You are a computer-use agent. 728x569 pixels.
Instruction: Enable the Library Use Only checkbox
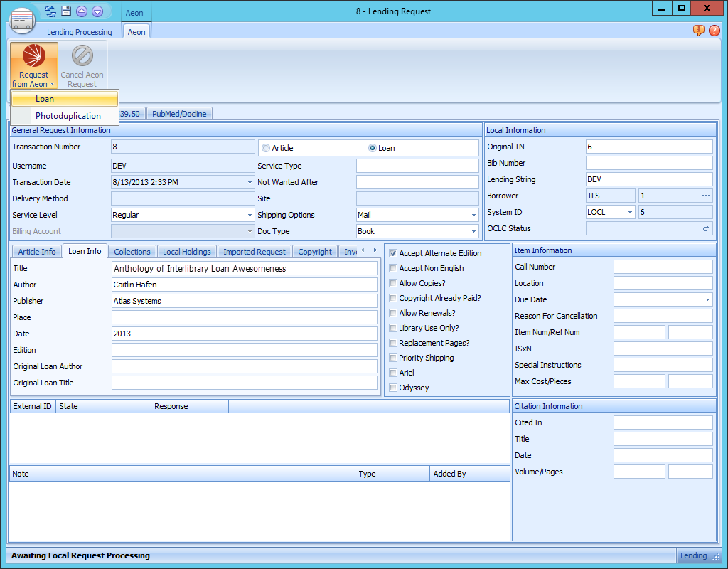tap(393, 328)
